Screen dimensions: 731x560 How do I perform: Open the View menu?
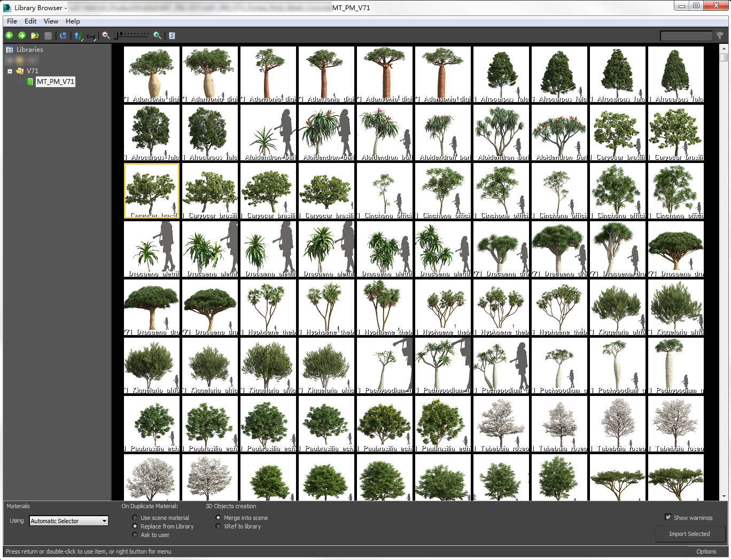(x=51, y=21)
